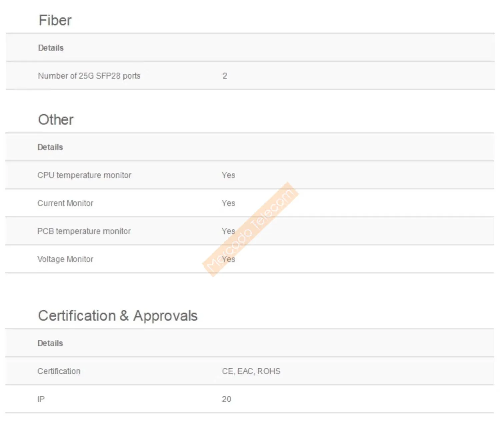Select the Details header under Fiber
This screenshot has width=500, height=448.
click(51, 48)
